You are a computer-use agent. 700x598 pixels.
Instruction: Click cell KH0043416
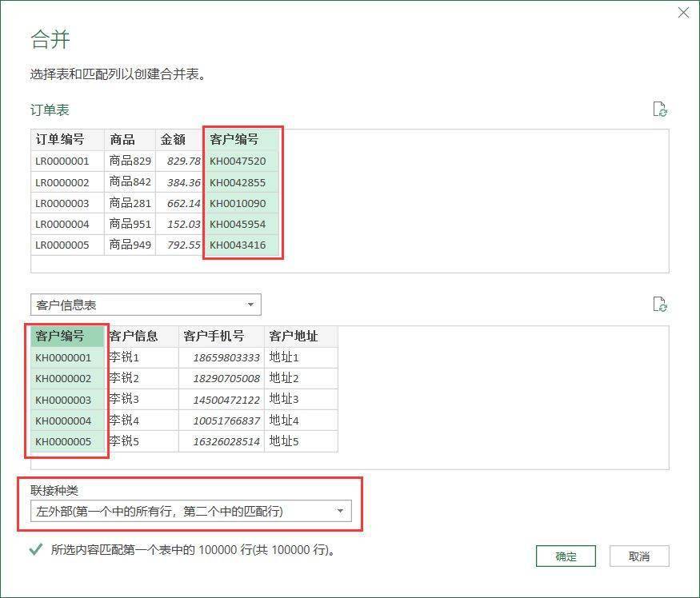tap(242, 245)
